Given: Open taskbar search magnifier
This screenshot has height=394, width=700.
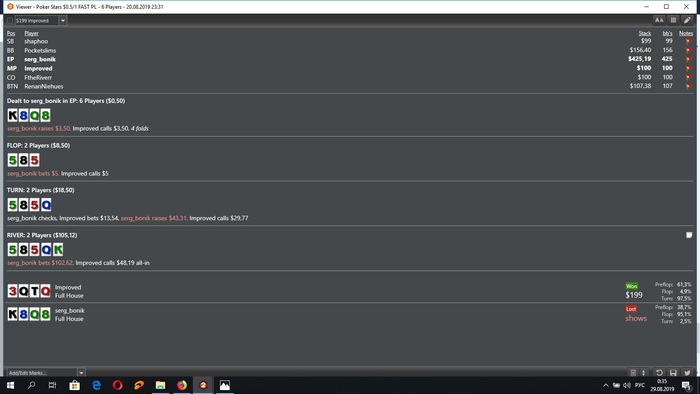Looking at the screenshot, I should tap(31, 385).
